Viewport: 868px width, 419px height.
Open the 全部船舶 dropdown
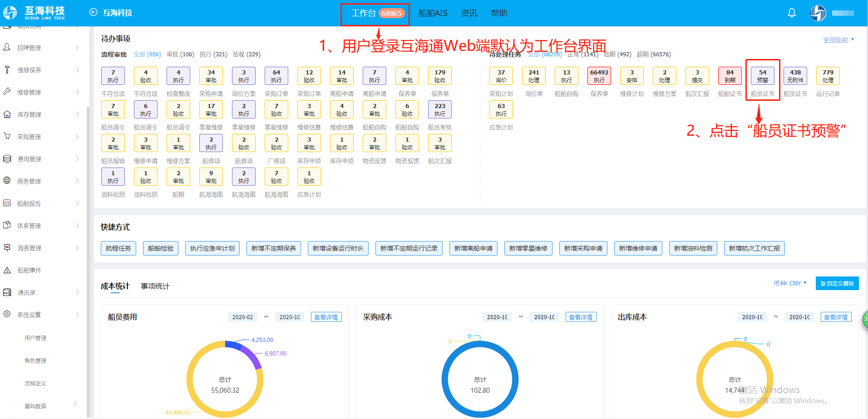838,40
